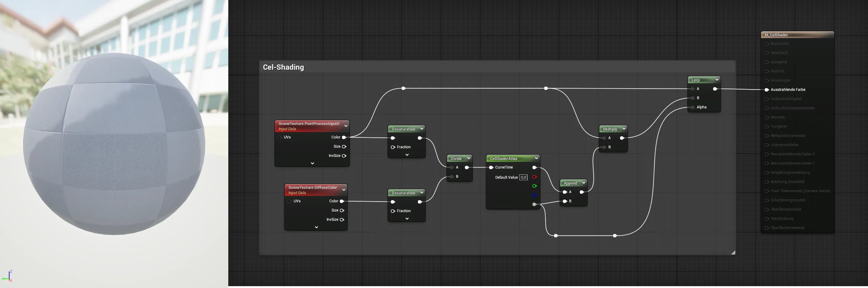Screen dimensions: 868x288
Task: Click the Fraction pin on the upper Desaturation node
Action: click(393, 147)
